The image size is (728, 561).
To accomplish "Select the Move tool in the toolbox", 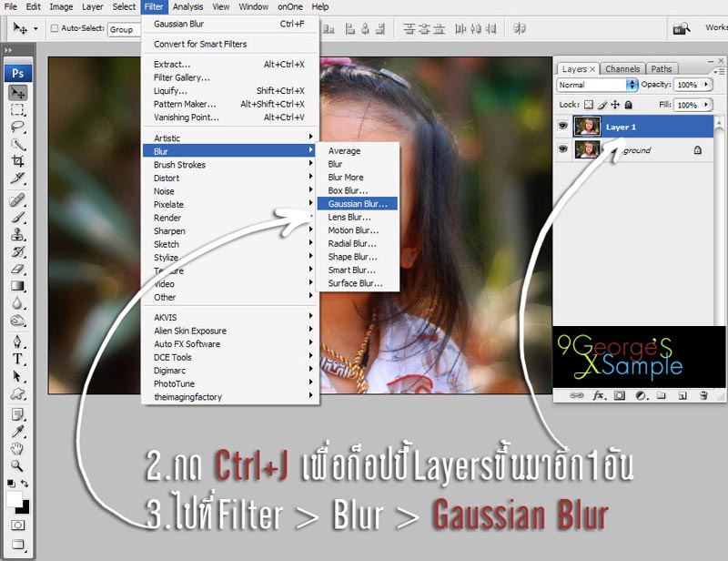I will tap(17, 93).
